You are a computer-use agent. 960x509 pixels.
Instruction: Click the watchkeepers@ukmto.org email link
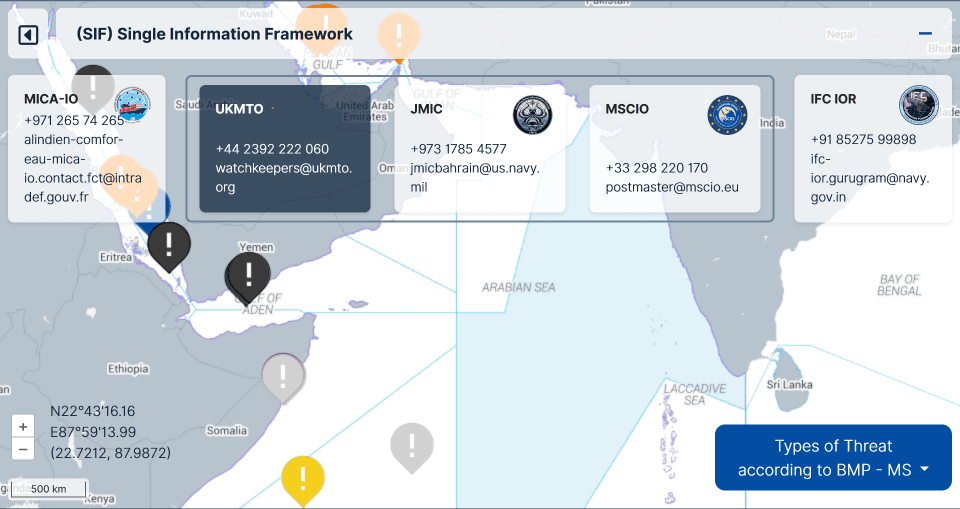283,177
